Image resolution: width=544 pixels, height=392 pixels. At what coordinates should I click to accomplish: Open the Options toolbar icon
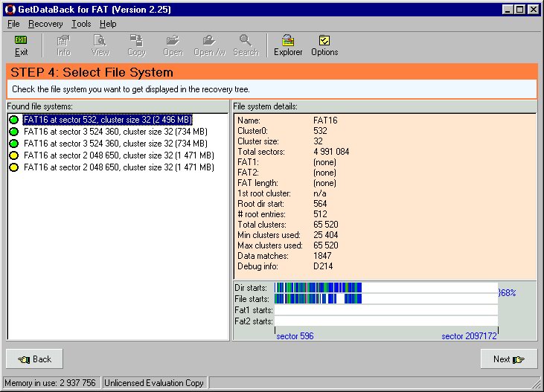(x=324, y=45)
